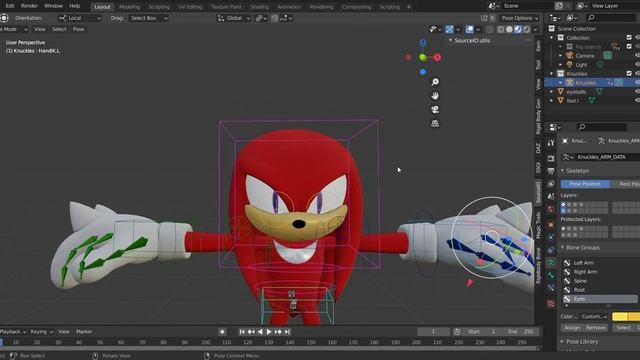Image resolution: width=640 pixels, height=360 pixels.
Task: Toggle X-ray mode button
Action: pos(489,29)
